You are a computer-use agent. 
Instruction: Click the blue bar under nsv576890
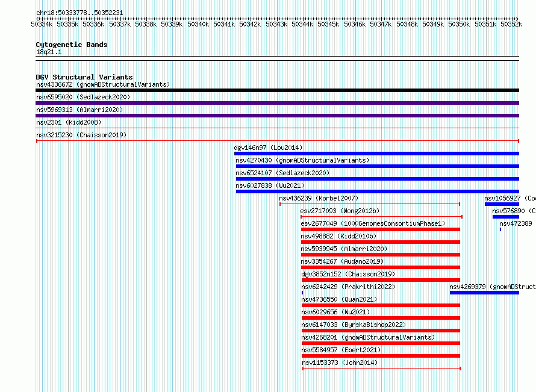coord(506,217)
